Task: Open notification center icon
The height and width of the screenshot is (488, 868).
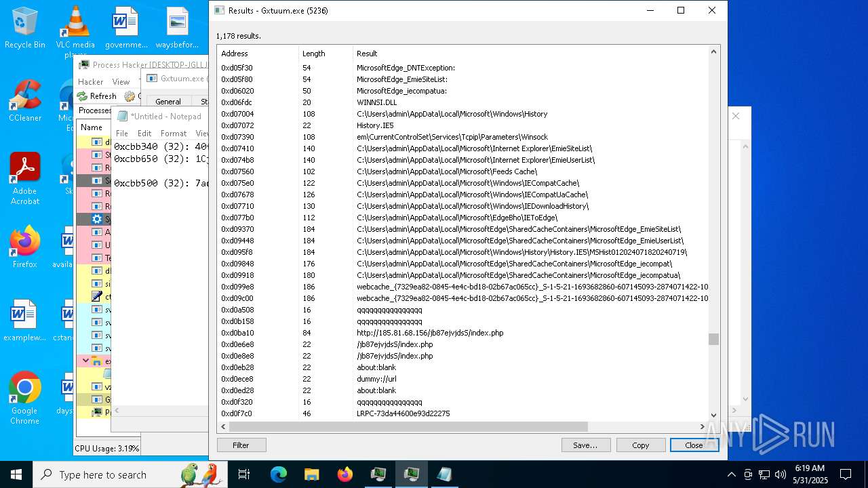Action: pyautogui.click(x=846, y=474)
